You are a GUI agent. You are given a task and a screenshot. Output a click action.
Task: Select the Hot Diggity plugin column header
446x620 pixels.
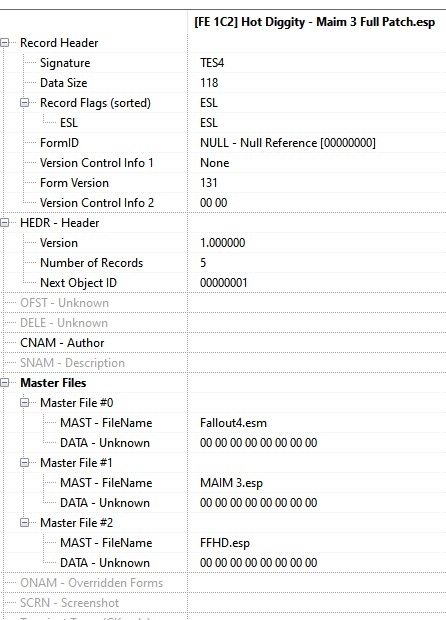[314, 22]
